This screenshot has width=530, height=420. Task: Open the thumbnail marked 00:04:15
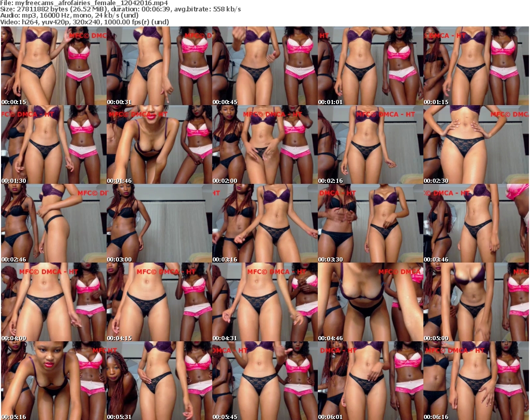159,302
